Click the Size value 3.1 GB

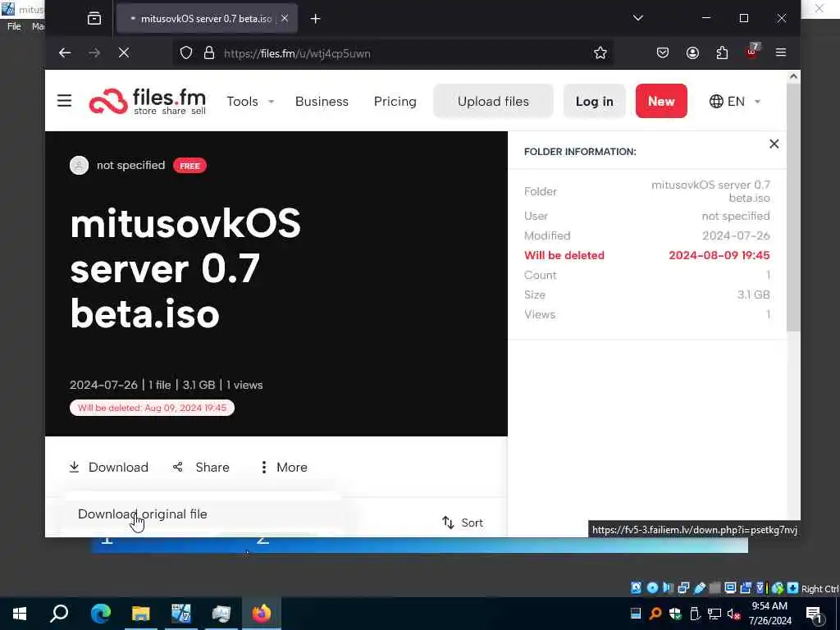pyautogui.click(x=753, y=294)
